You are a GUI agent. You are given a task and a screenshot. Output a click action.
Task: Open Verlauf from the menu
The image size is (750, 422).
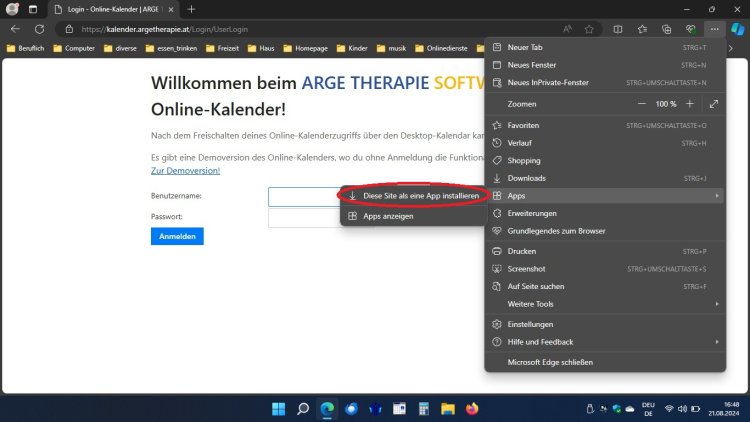point(605,143)
